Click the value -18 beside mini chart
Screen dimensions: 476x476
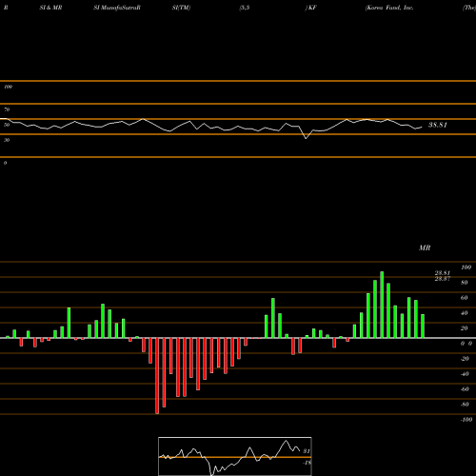pos(307,463)
